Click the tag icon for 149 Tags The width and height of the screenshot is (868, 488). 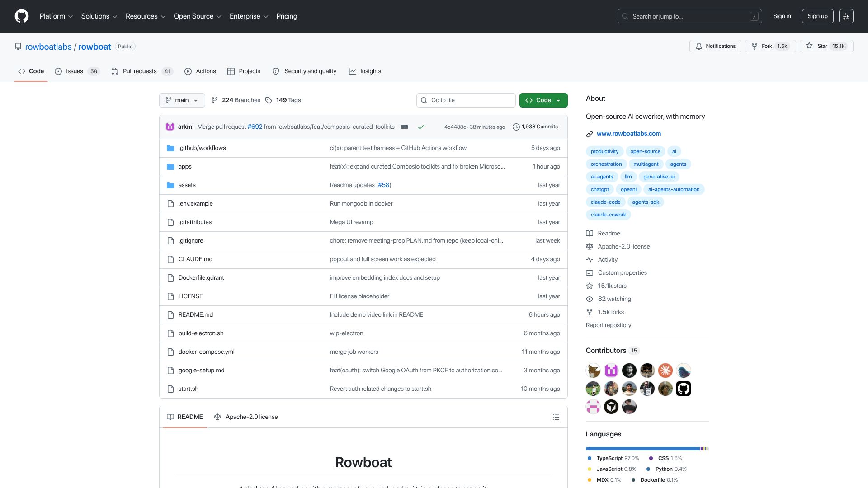point(269,100)
